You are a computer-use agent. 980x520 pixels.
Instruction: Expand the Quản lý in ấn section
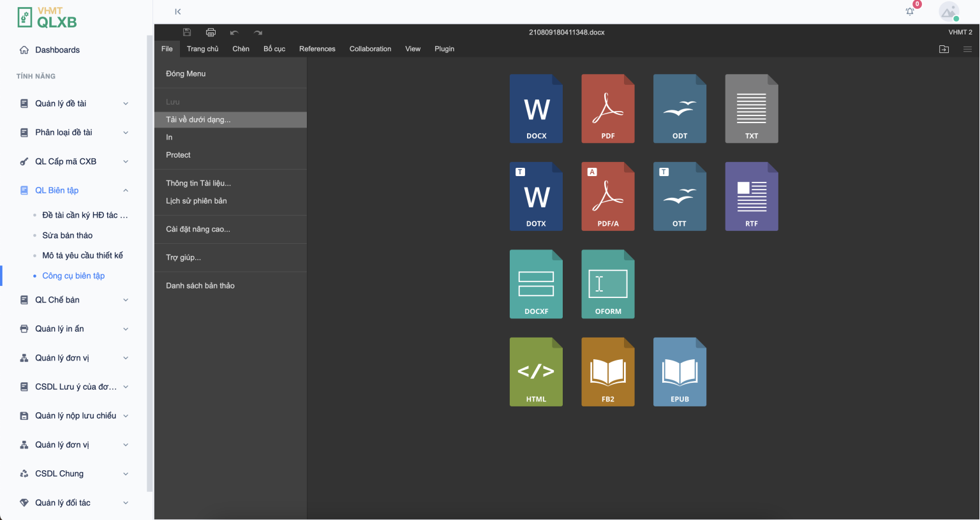tap(74, 329)
